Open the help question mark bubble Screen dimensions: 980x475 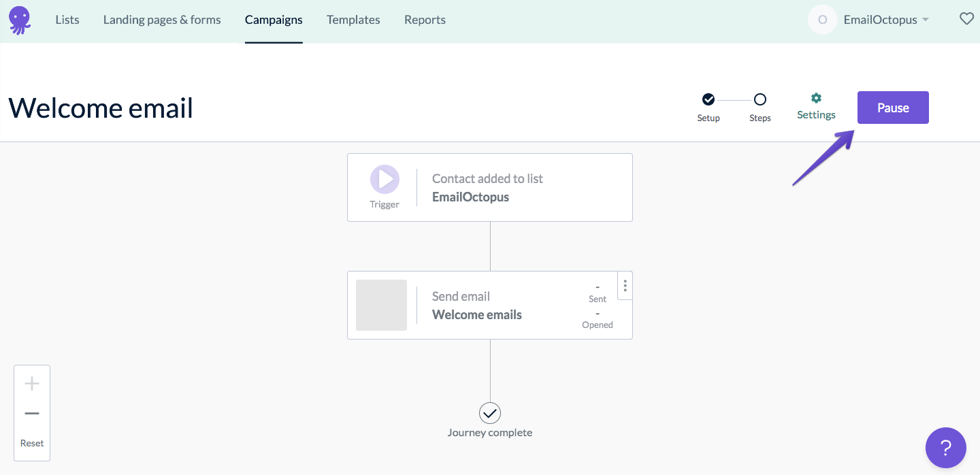(x=946, y=448)
